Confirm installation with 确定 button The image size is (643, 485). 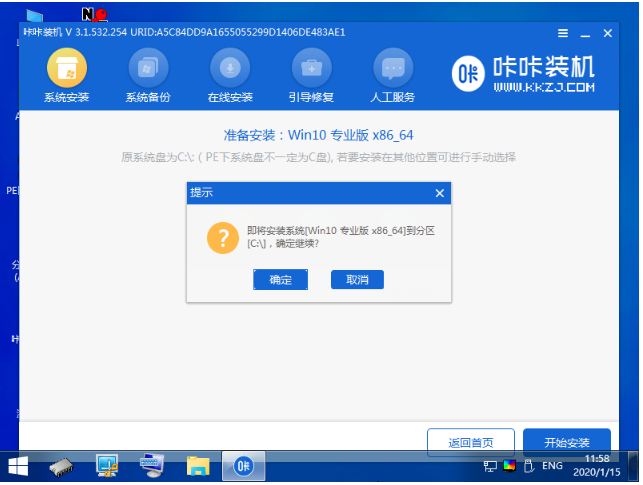[280, 280]
